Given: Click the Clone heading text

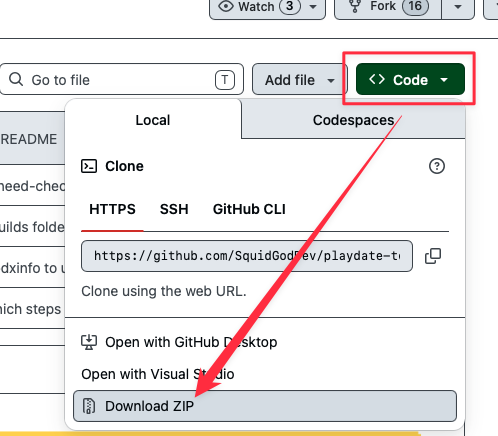Looking at the screenshot, I should coord(124,166).
